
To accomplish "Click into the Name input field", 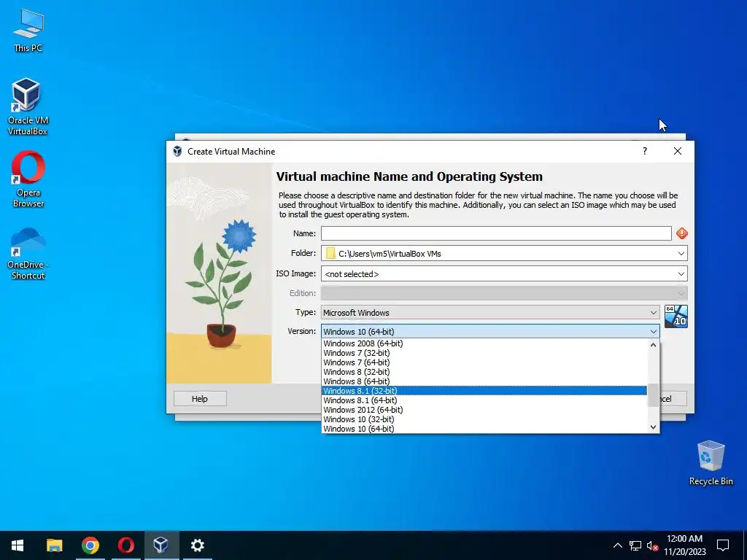I will [x=496, y=233].
